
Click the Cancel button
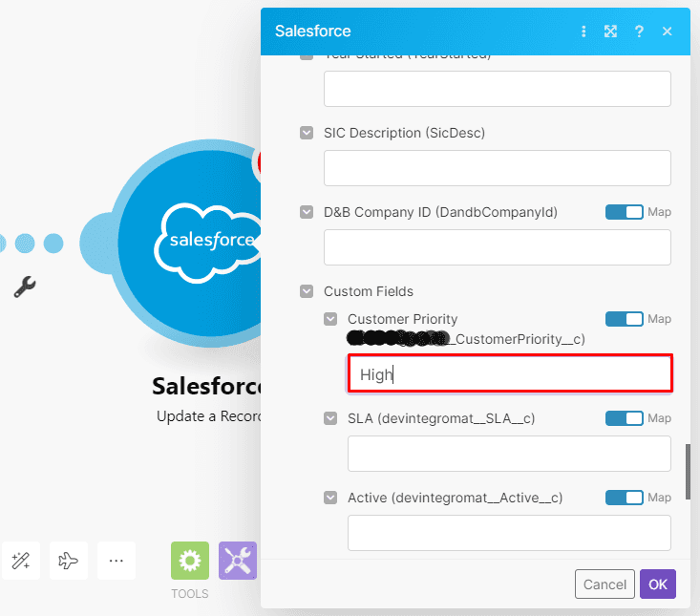pos(605,584)
